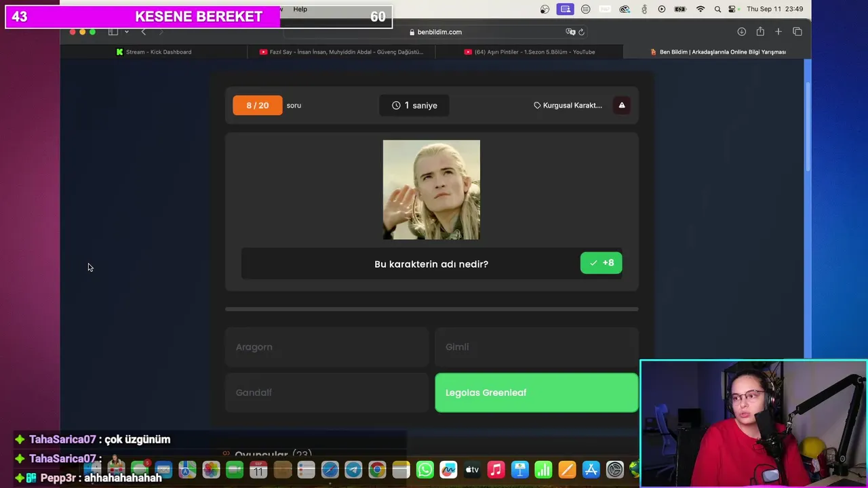Viewport: 868px width, 488px height.
Task: Switch to Aşırı Pintiler YouTube tab
Action: (x=529, y=52)
